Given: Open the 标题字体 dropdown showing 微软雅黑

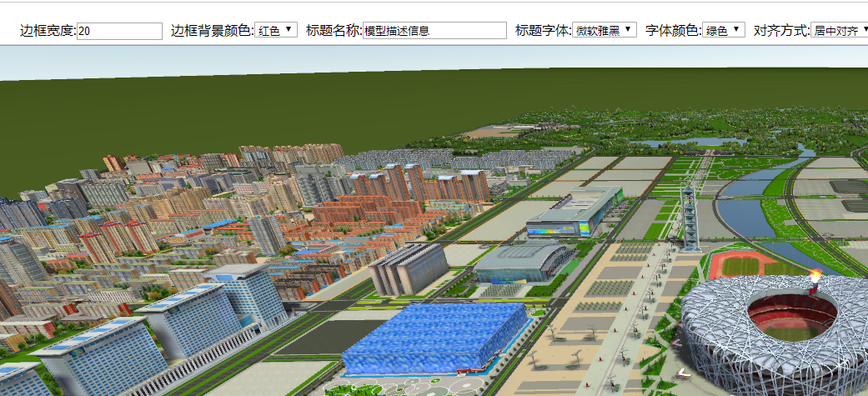Looking at the screenshot, I should tap(605, 31).
